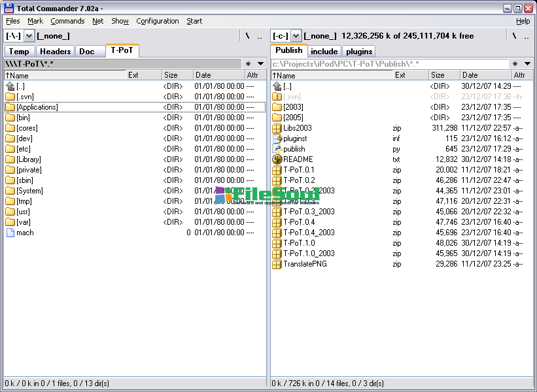This screenshot has width=537, height=392.
Task: Click the README file icon
Action: (277, 159)
